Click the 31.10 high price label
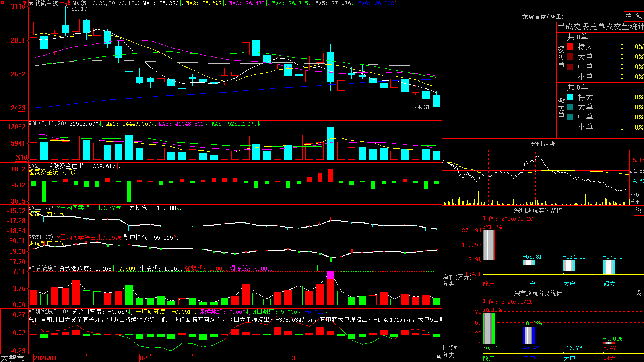This screenshot has width=644, height=362. point(79,9)
